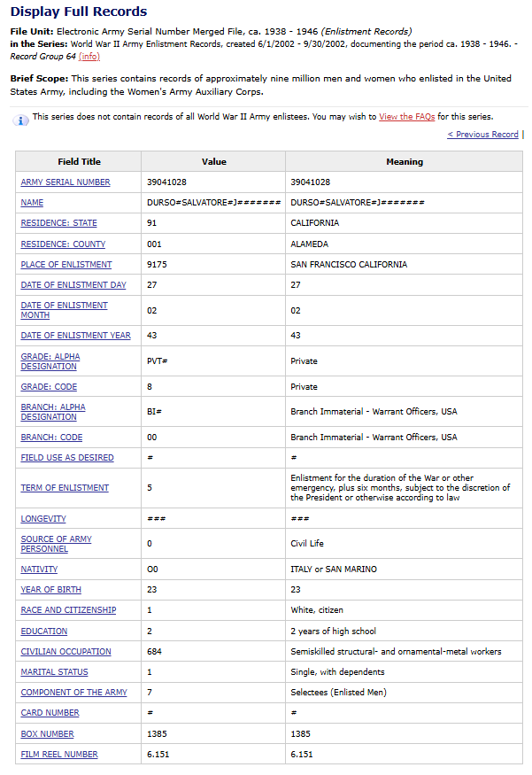Screen dimensions: 532x775
Task: Open the ARMY SERIAL NUMBER field link
Action: (66, 182)
